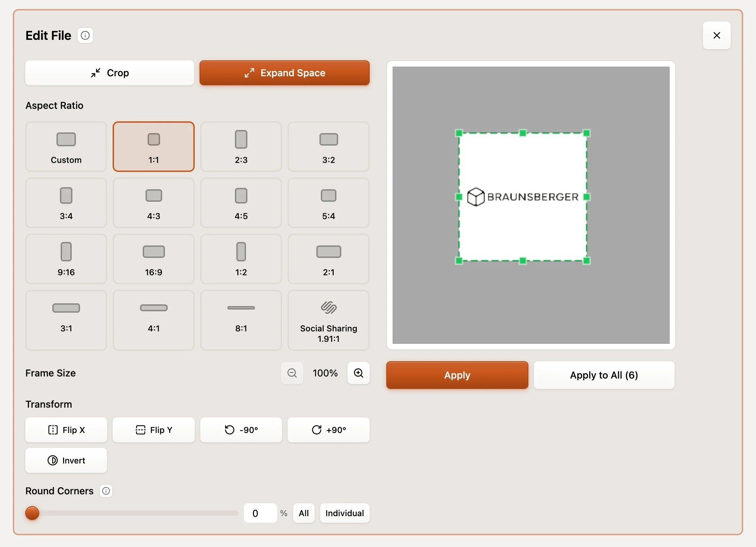Screen dimensions: 756x547
Task: Click Apply to All (6)
Action: (604, 375)
